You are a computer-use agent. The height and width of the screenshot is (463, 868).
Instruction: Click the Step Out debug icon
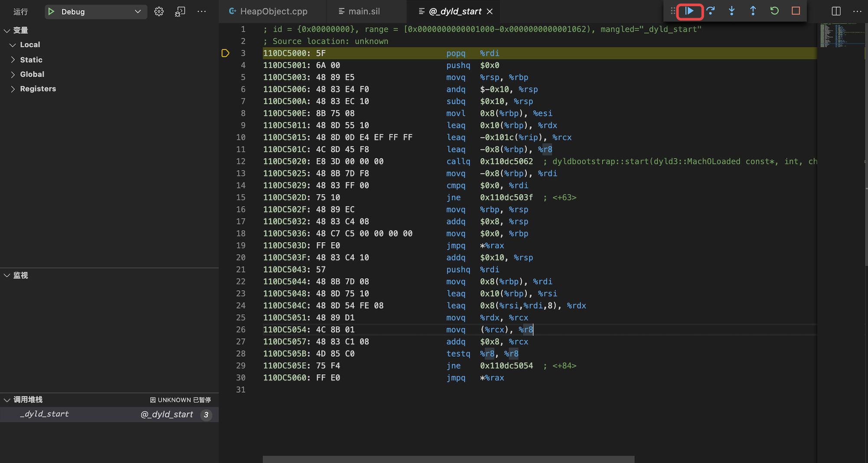(753, 11)
